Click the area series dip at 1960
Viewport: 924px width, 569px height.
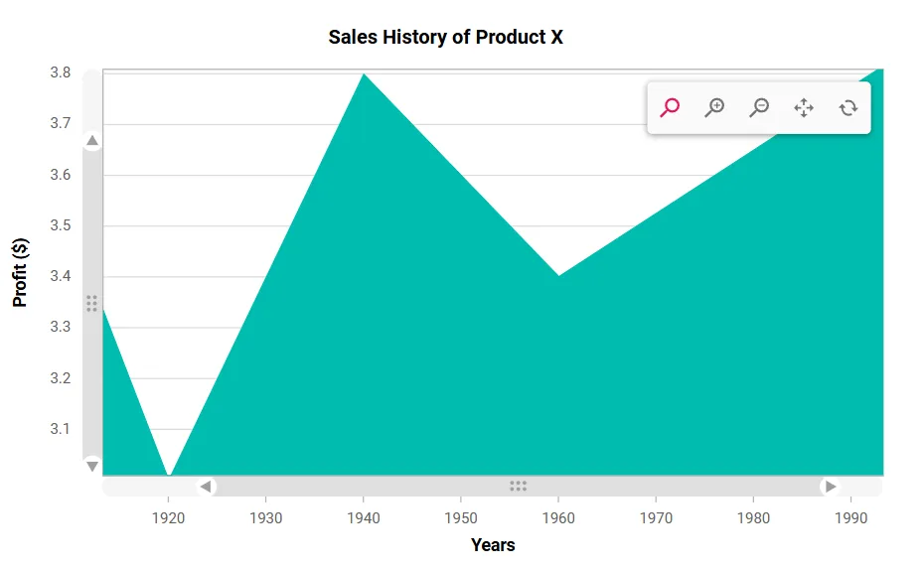(558, 276)
